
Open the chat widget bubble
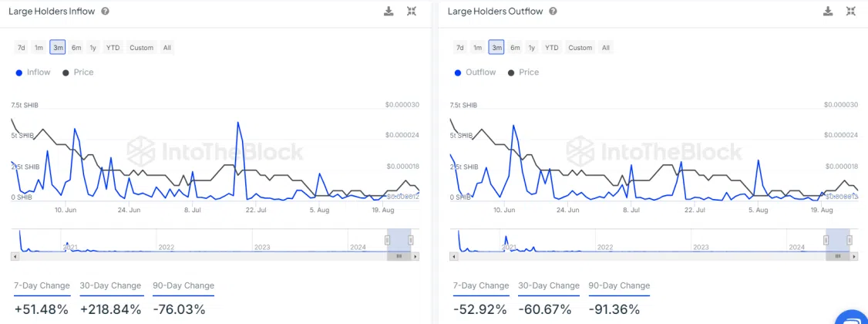851,318
